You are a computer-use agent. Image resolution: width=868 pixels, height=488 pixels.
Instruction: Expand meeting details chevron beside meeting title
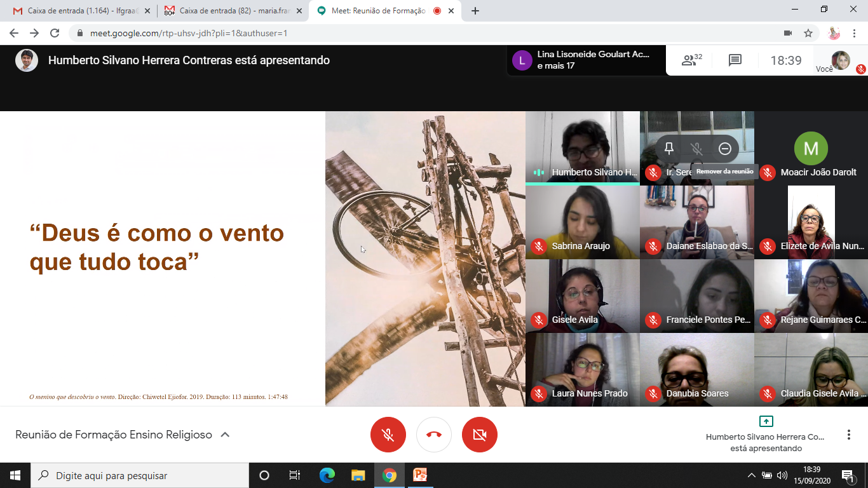click(225, 435)
